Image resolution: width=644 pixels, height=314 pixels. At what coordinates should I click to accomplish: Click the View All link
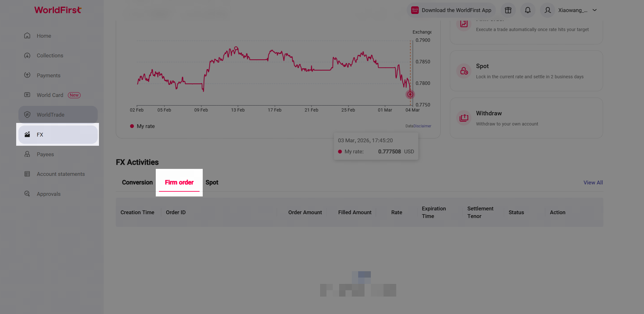593,183
